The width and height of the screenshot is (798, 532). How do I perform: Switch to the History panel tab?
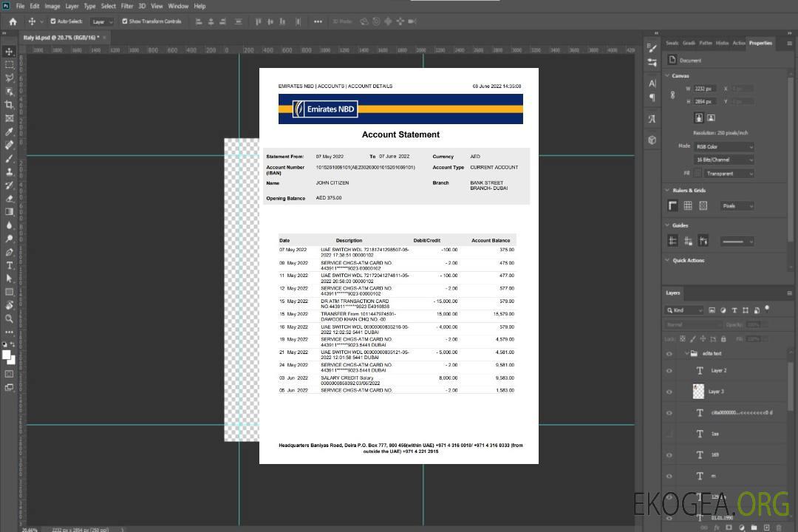pos(722,43)
